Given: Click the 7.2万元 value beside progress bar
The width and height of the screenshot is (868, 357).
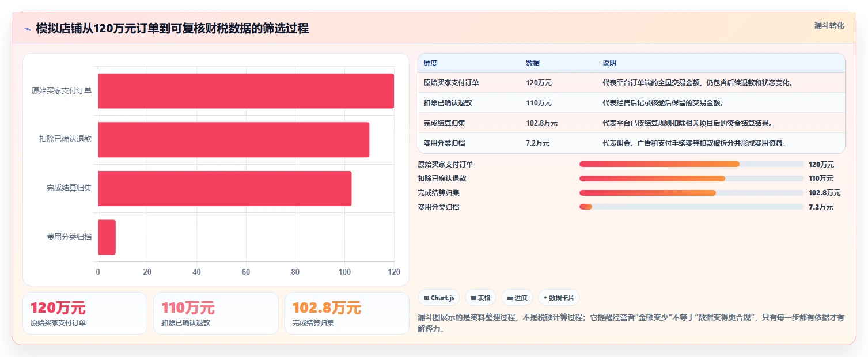Looking at the screenshot, I should pyautogui.click(x=821, y=207).
